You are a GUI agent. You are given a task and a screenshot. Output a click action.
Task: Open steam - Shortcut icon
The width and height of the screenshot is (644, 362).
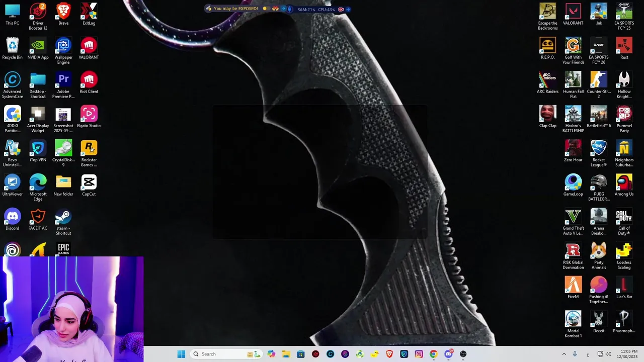[63, 222]
